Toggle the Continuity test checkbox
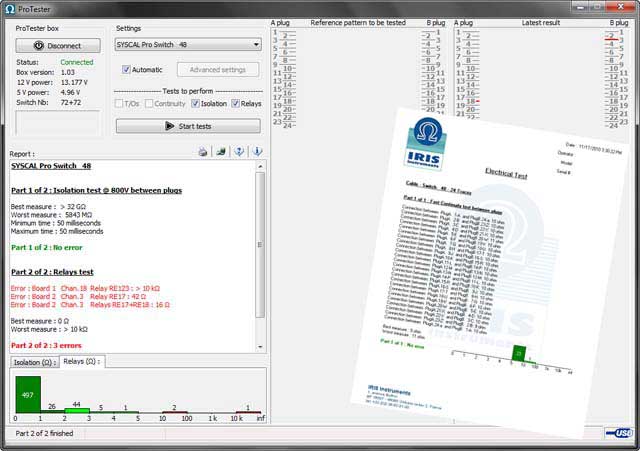Viewport: 640px width, 451px height. click(x=149, y=104)
